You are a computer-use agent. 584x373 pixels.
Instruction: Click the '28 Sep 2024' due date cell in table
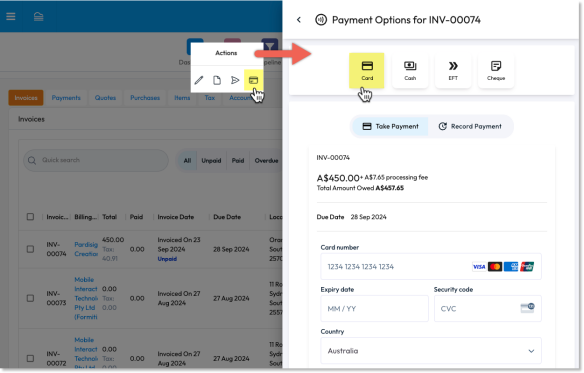tap(231, 249)
